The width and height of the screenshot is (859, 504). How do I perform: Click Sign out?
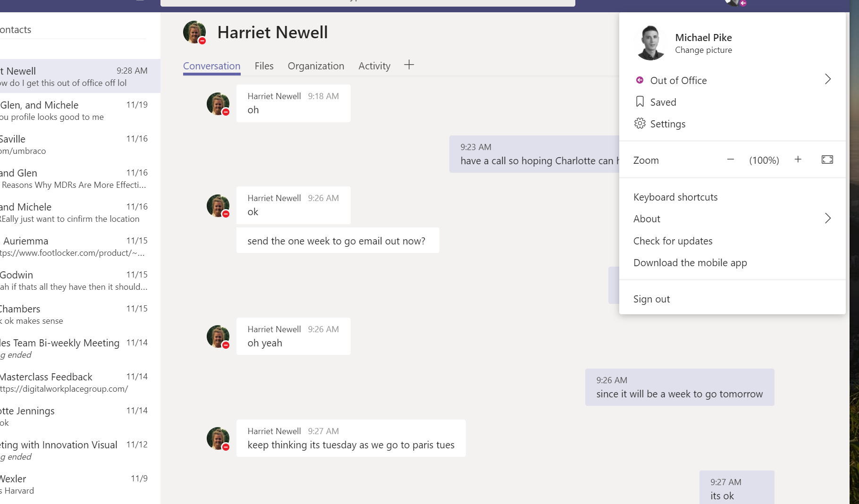(x=651, y=299)
